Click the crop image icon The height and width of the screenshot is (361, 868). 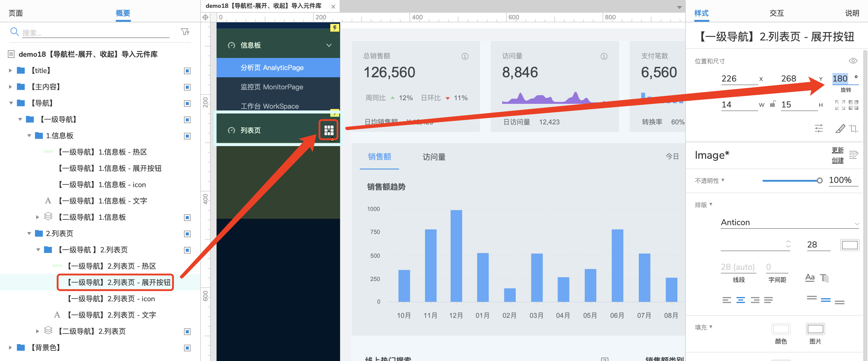(x=854, y=128)
